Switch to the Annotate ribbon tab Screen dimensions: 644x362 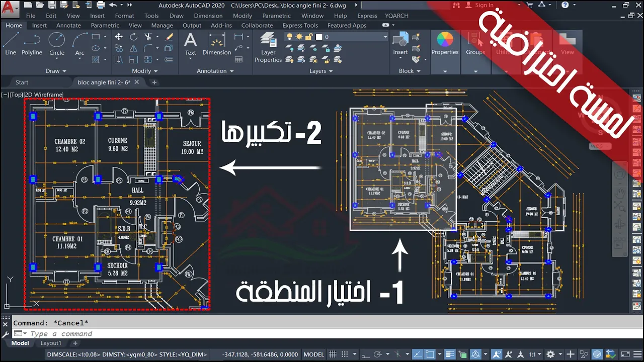(x=68, y=25)
